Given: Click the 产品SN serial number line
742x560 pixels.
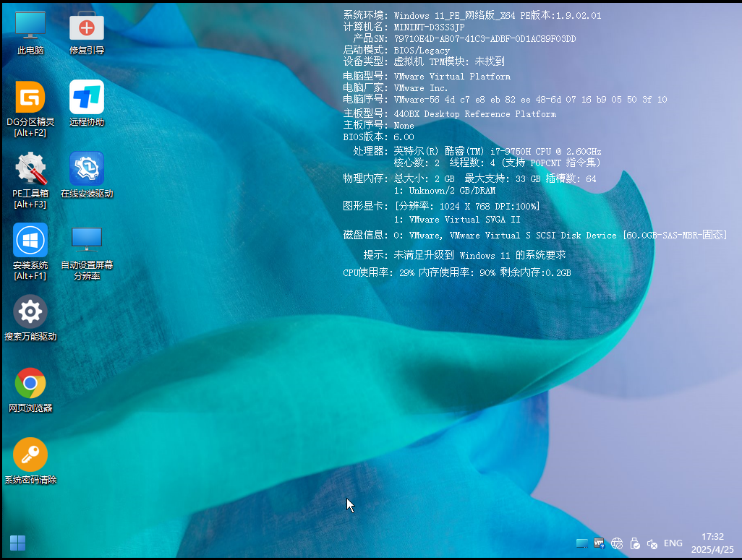Looking at the screenshot, I should point(464,39).
